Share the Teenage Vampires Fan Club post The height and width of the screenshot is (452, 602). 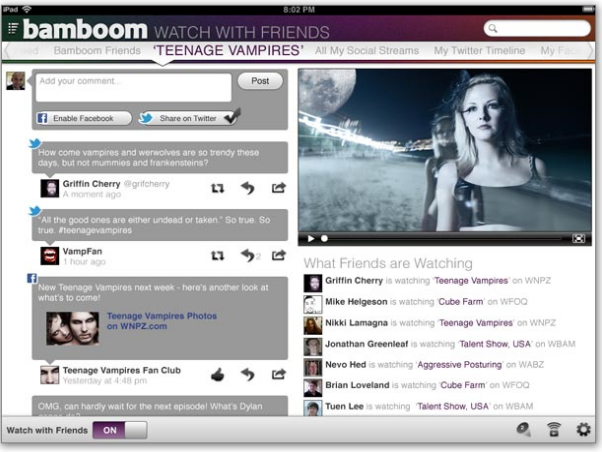click(x=279, y=374)
